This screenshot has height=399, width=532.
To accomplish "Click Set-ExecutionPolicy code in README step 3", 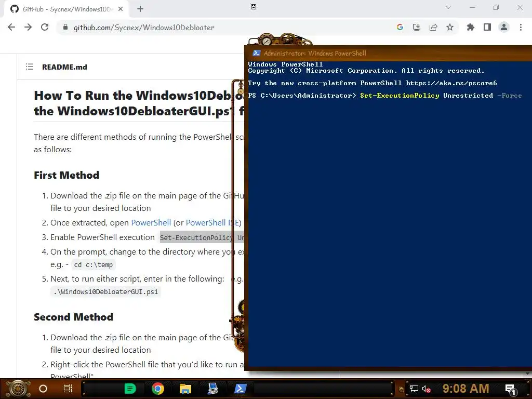I will tap(202, 237).
